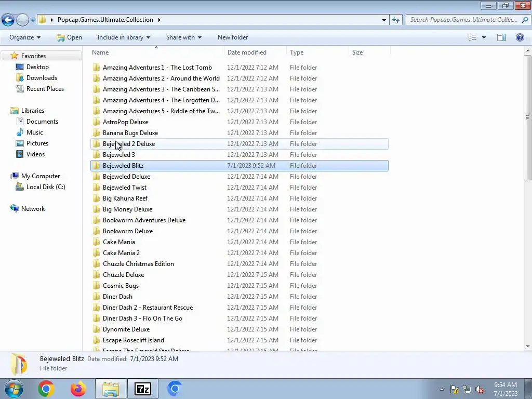
Task: Click Open in the command bar
Action: coord(70,37)
